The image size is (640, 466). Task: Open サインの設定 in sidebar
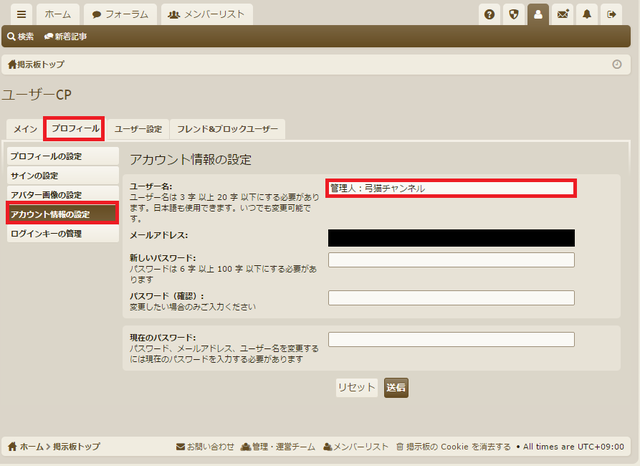click(63, 176)
